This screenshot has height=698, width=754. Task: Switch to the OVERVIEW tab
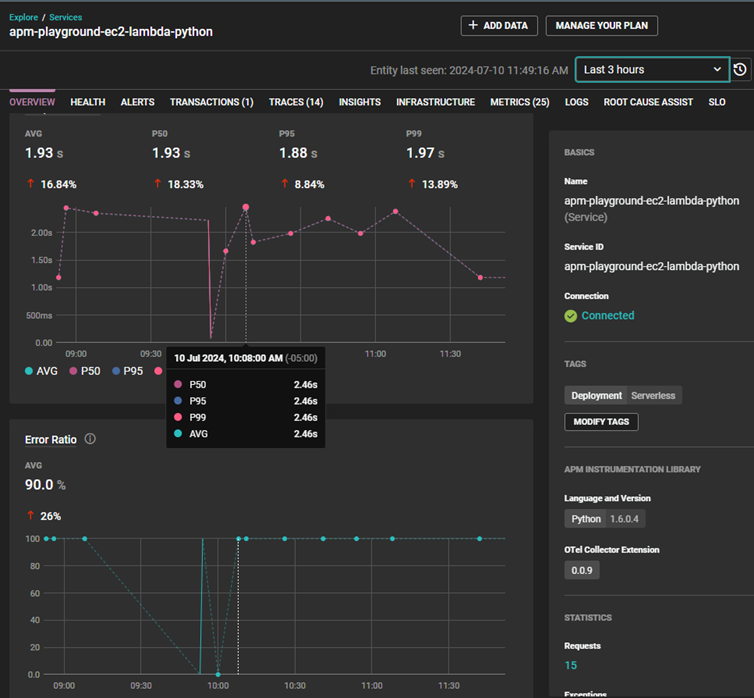click(x=32, y=102)
